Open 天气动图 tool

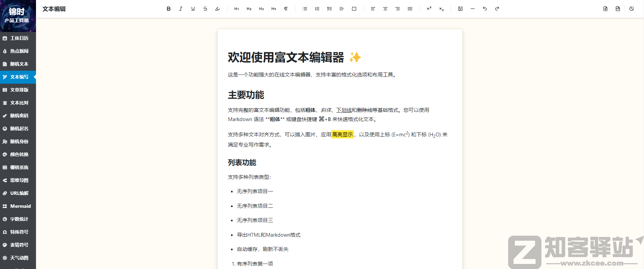click(x=18, y=258)
